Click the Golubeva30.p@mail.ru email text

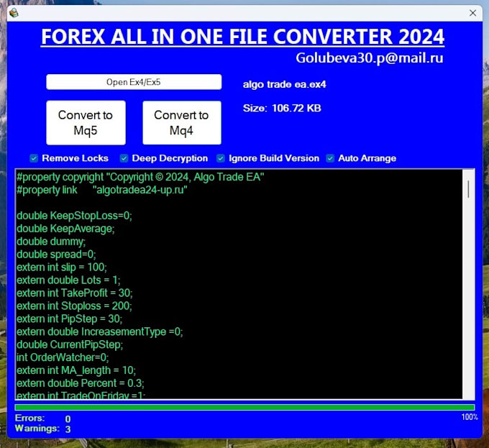click(x=370, y=58)
